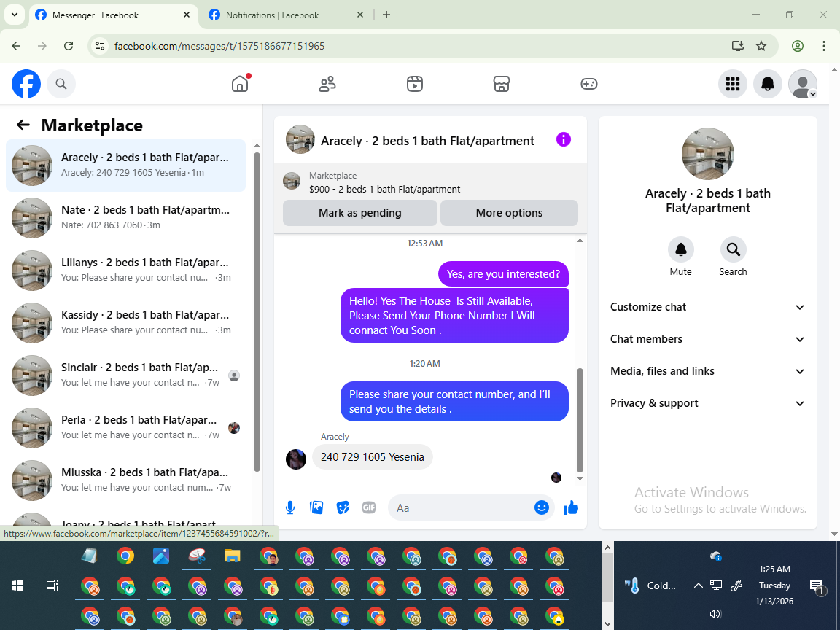
Task: Click the back arrow beside Marketplace heading
Action: (23, 125)
